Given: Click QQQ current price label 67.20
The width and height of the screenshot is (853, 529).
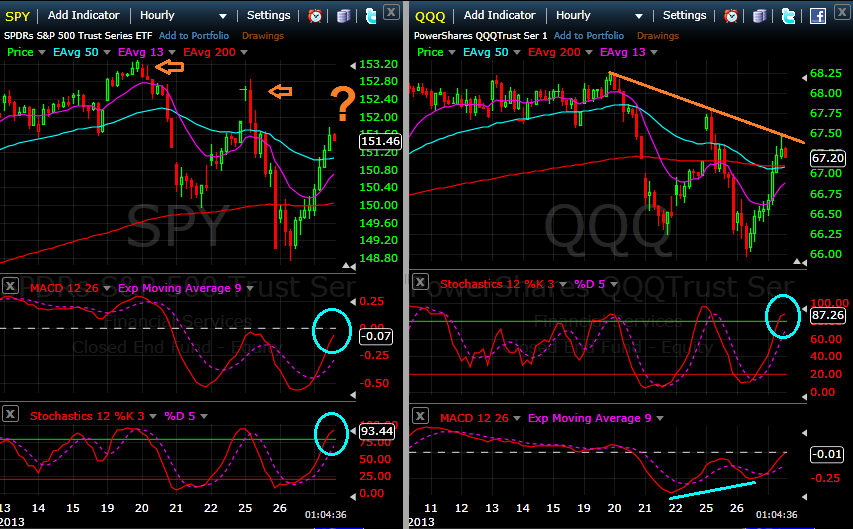Looking at the screenshot, I should 827,158.
